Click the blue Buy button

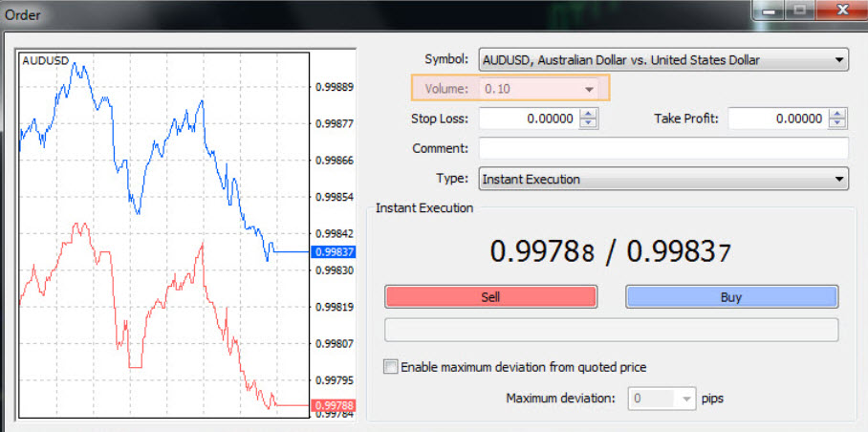[731, 297]
